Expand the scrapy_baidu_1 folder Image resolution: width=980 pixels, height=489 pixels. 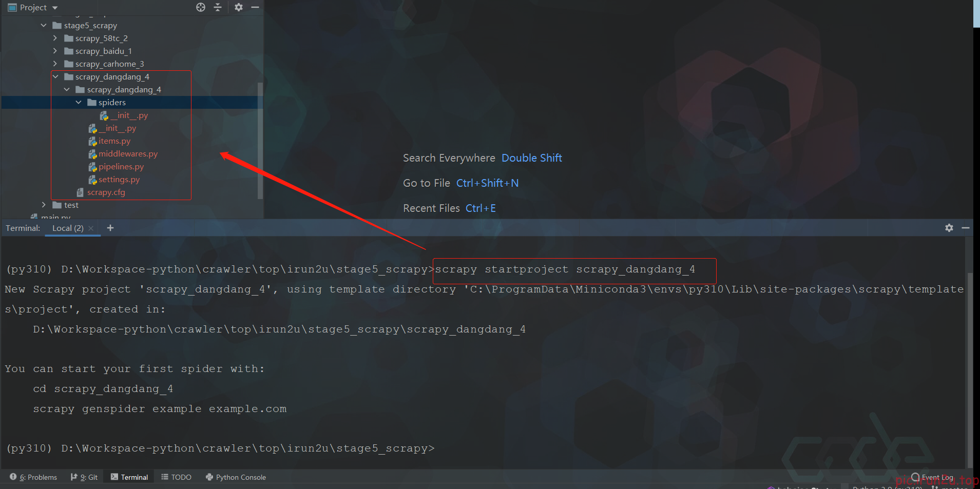(x=55, y=51)
